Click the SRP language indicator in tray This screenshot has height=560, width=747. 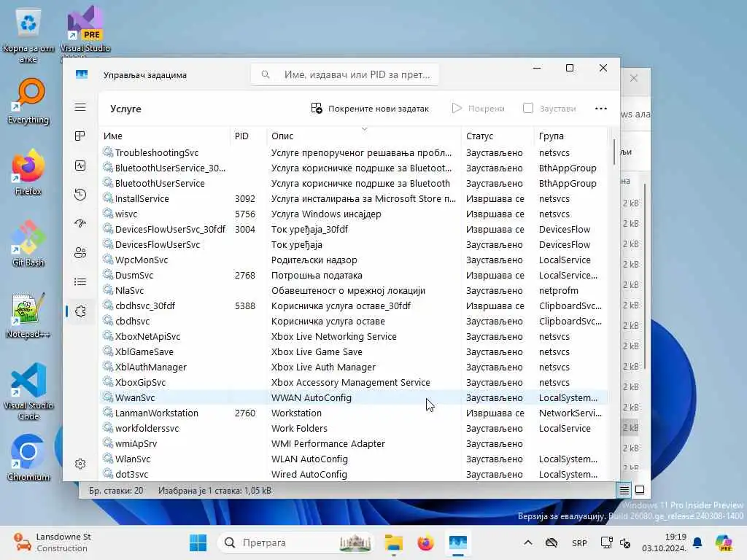(x=579, y=542)
